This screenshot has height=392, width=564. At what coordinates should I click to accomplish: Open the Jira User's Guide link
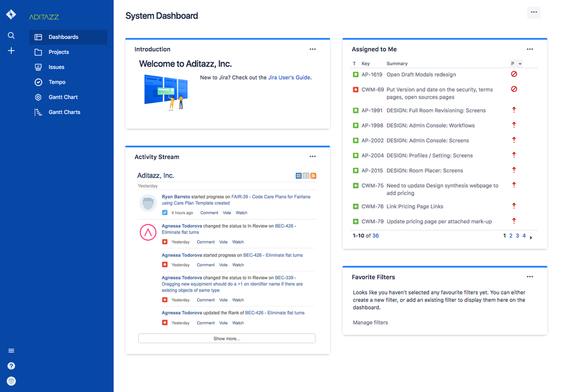click(x=289, y=78)
